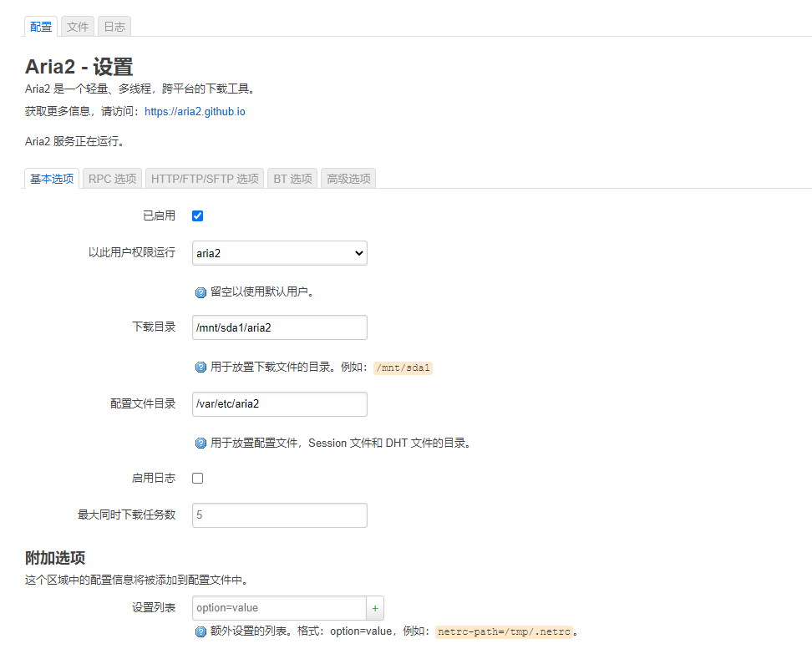Viewport: 812px width, 654px height.
Task: Click the green plus add-option button
Action: 375,608
